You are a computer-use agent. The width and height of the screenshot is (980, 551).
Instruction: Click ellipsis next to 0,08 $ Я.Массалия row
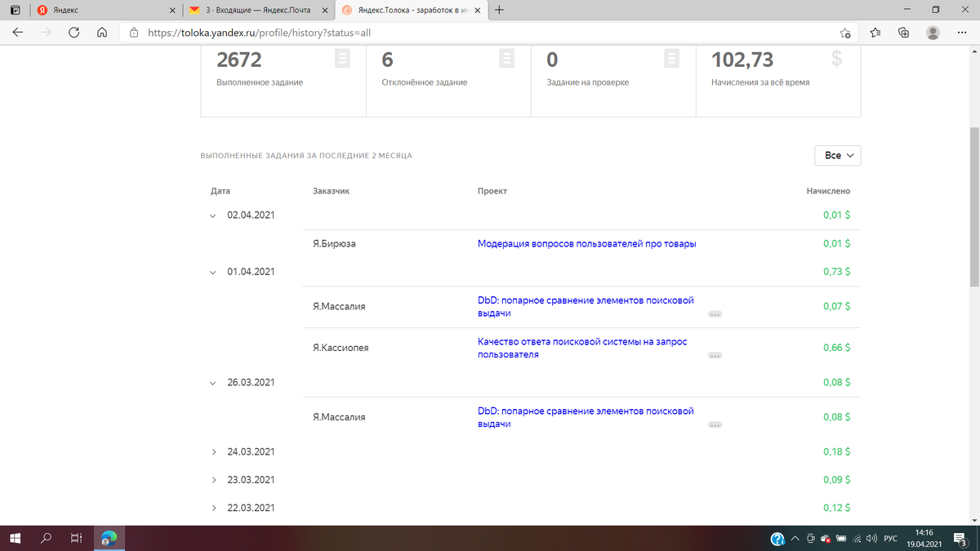point(715,425)
